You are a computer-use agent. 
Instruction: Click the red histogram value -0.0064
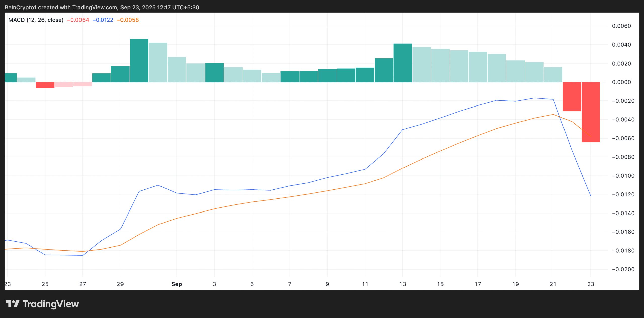point(78,20)
